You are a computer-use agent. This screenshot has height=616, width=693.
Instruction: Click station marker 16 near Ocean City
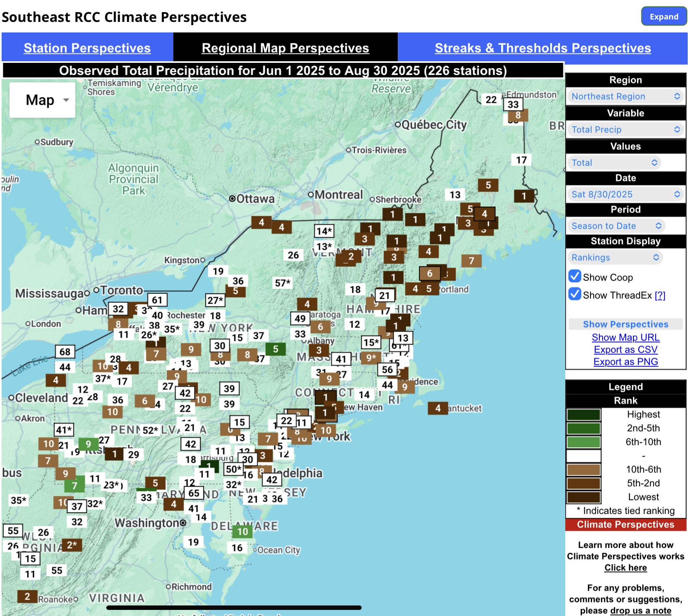pos(237,548)
